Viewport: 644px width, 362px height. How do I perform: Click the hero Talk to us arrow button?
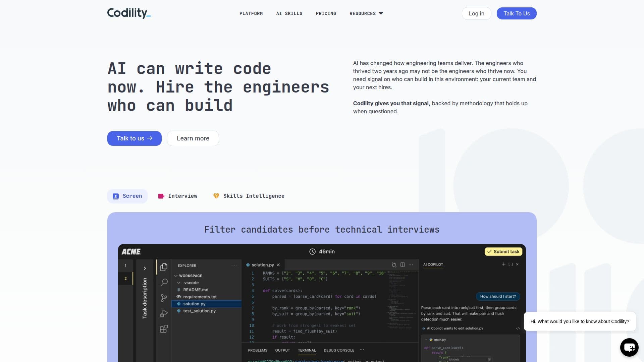135,138
